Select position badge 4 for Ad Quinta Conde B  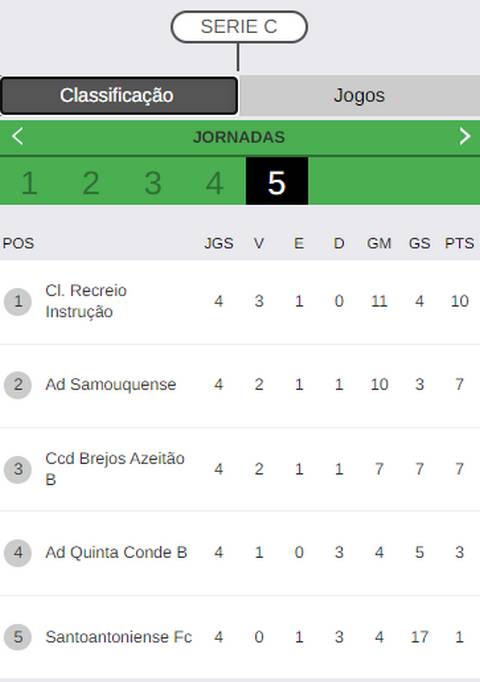click(18, 553)
